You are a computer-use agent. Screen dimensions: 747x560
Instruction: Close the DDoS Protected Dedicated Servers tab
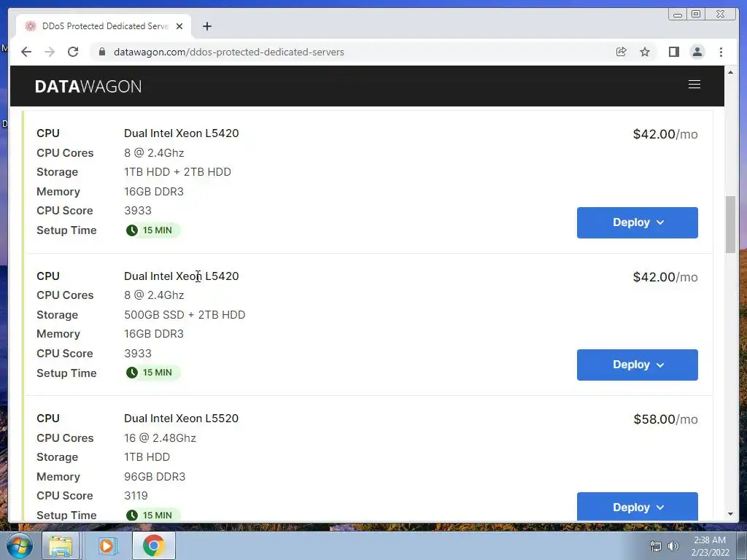pyautogui.click(x=179, y=26)
